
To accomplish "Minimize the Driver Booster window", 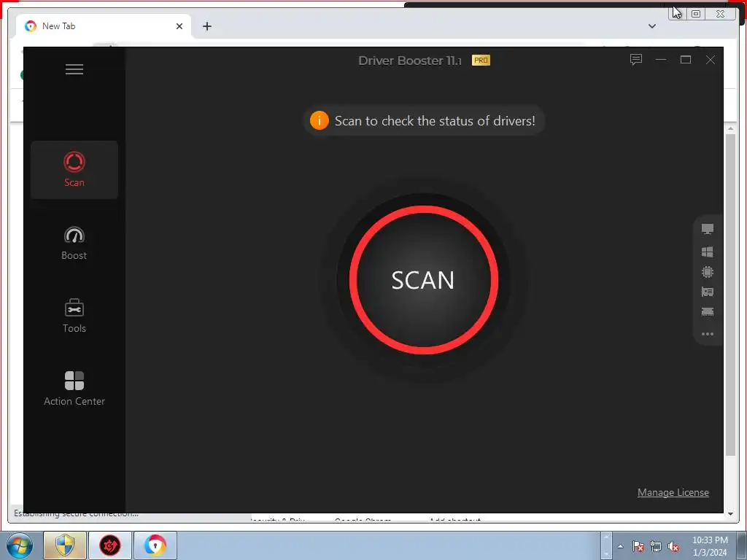I will 661,60.
